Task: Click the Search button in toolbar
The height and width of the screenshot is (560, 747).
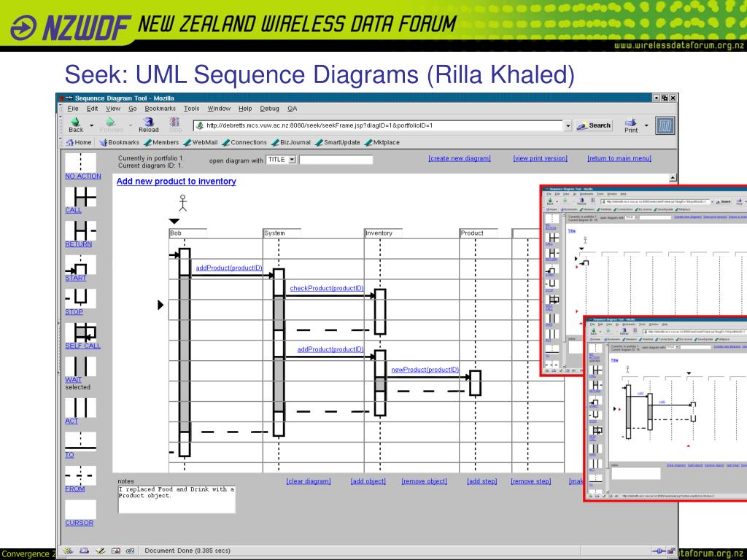Action: pyautogui.click(x=594, y=125)
